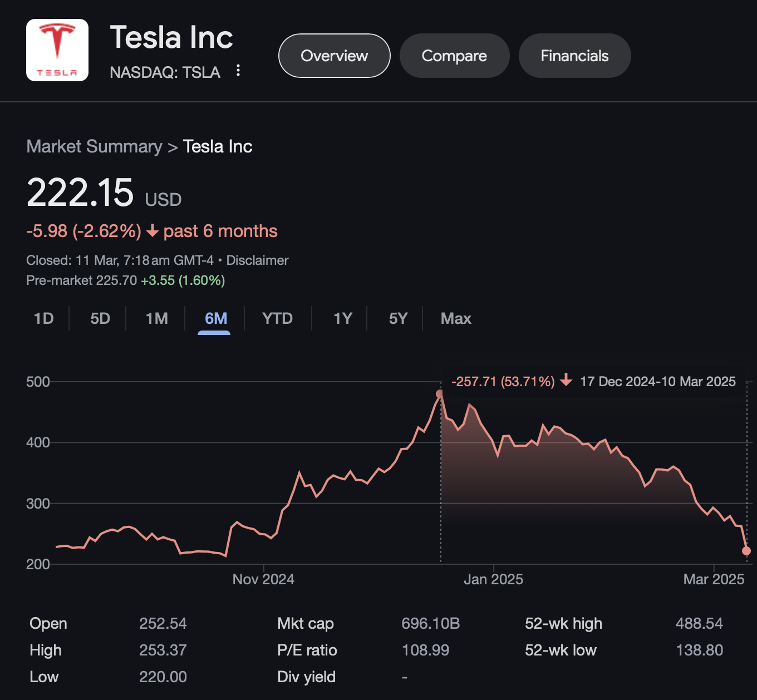Click the Jan 2025 axis label on the chart
757x700 pixels.
494,579
